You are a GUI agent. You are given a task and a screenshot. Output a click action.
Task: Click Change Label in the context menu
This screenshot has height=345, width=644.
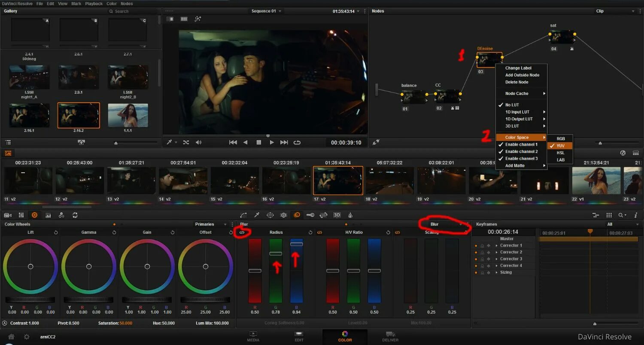pyautogui.click(x=522, y=68)
